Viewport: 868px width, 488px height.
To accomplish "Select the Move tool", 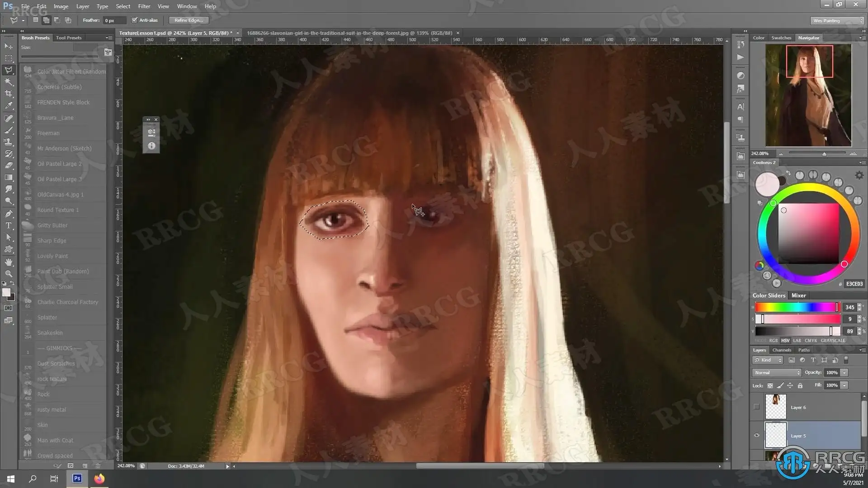I will tap(9, 46).
